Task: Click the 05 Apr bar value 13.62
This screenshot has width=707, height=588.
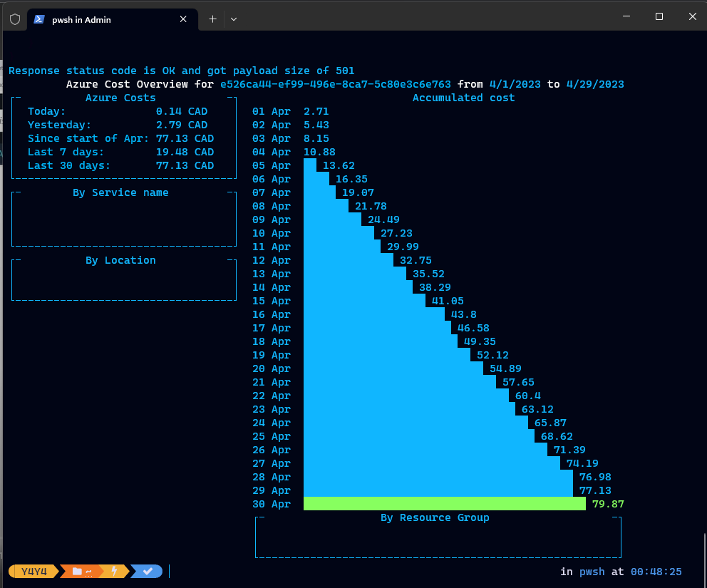Action: pyautogui.click(x=339, y=165)
